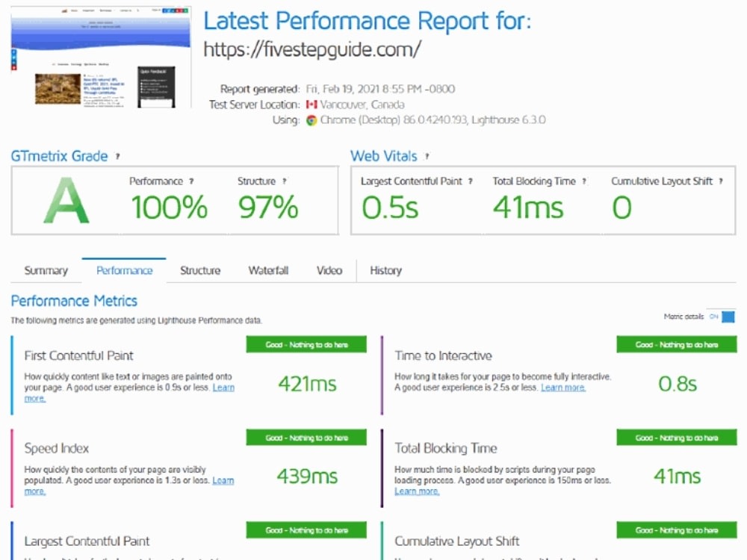The height and width of the screenshot is (560, 747).
Task: Select the Performance tab
Action: click(124, 270)
